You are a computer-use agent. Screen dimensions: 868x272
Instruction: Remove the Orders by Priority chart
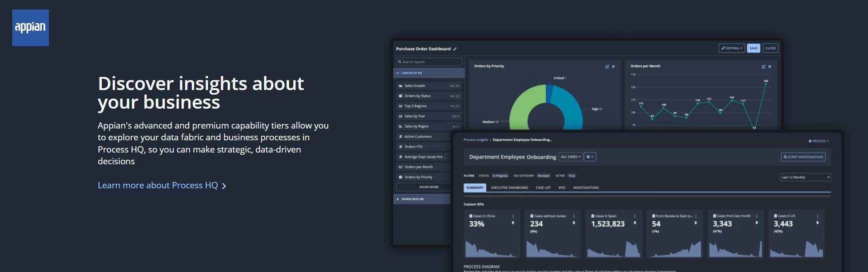613,67
